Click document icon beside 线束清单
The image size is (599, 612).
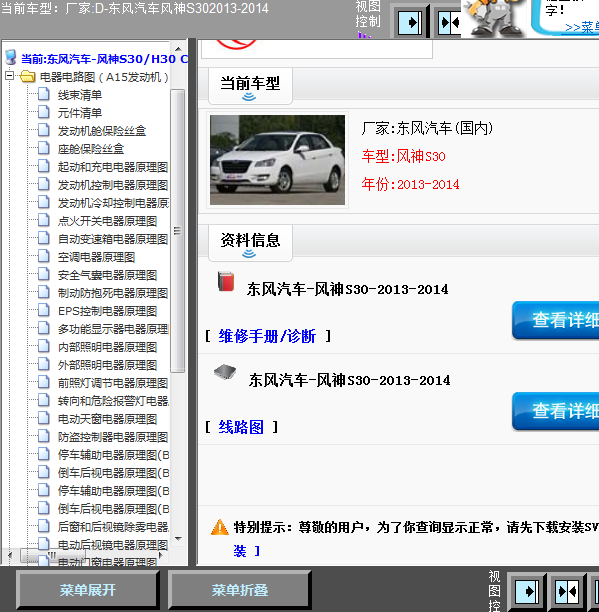[x=44, y=94]
